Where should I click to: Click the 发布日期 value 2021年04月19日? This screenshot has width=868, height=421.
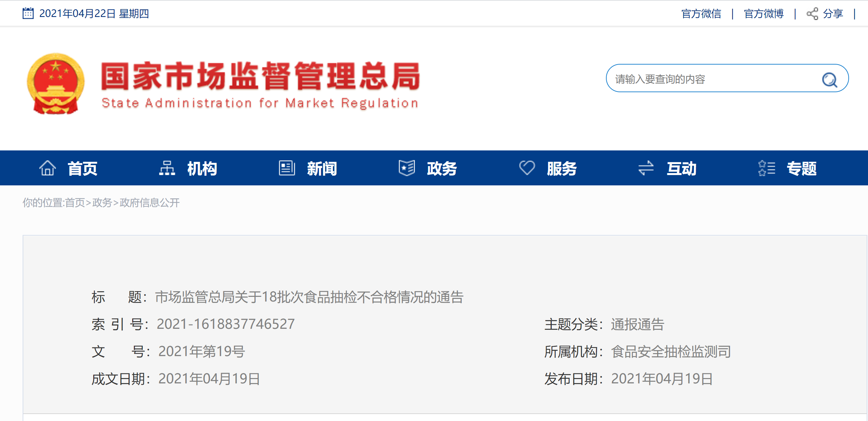point(662,378)
